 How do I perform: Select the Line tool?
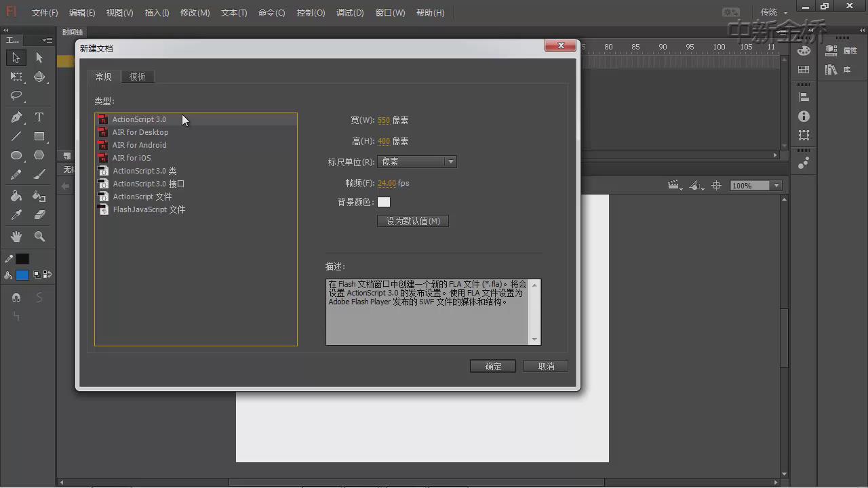click(16, 136)
